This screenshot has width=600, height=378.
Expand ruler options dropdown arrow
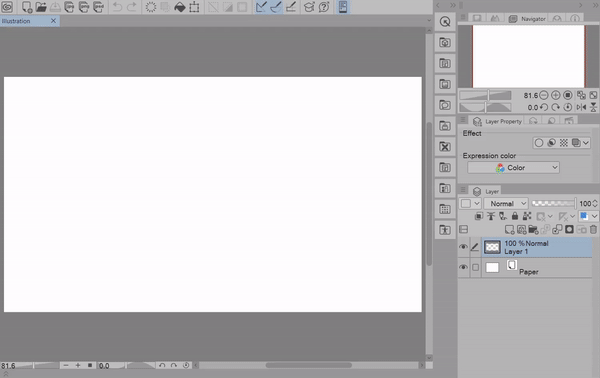point(572,217)
